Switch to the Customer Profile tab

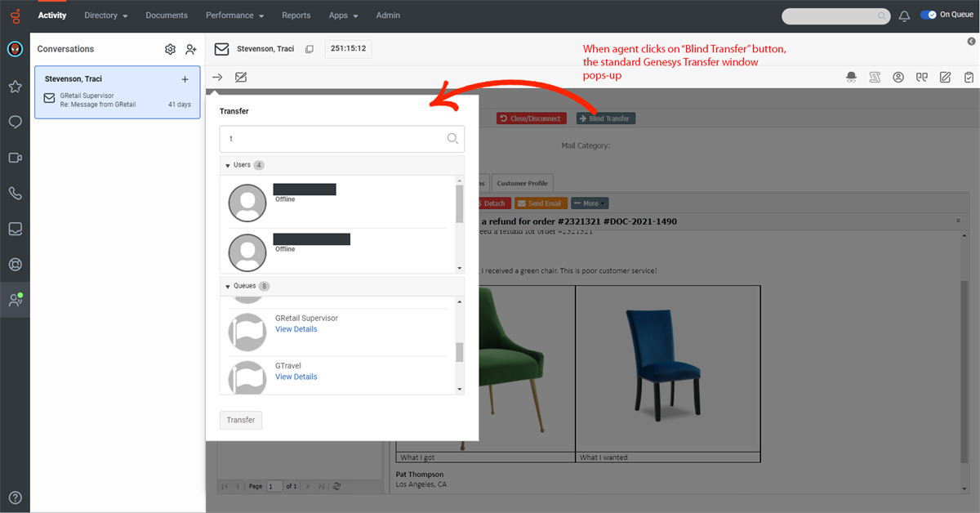(x=523, y=183)
